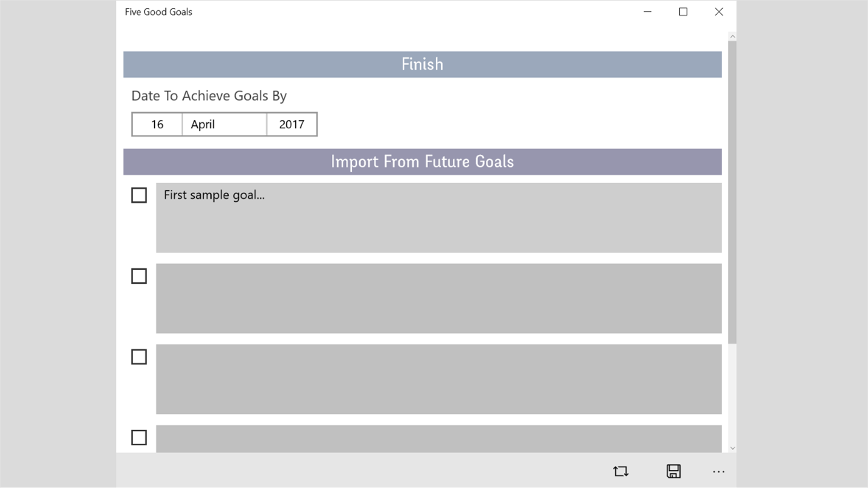Click the Finish header button
Image resolution: width=868 pixels, height=488 pixels.
(x=422, y=64)
